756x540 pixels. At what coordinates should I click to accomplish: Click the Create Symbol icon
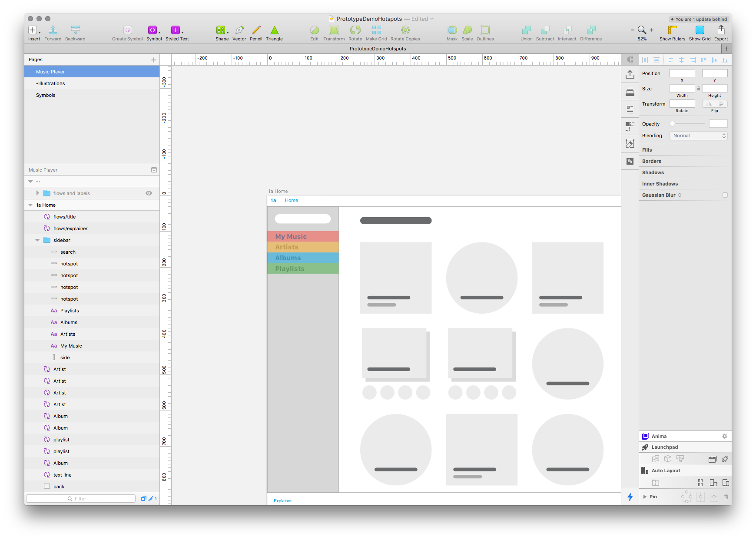coord(127,30)
